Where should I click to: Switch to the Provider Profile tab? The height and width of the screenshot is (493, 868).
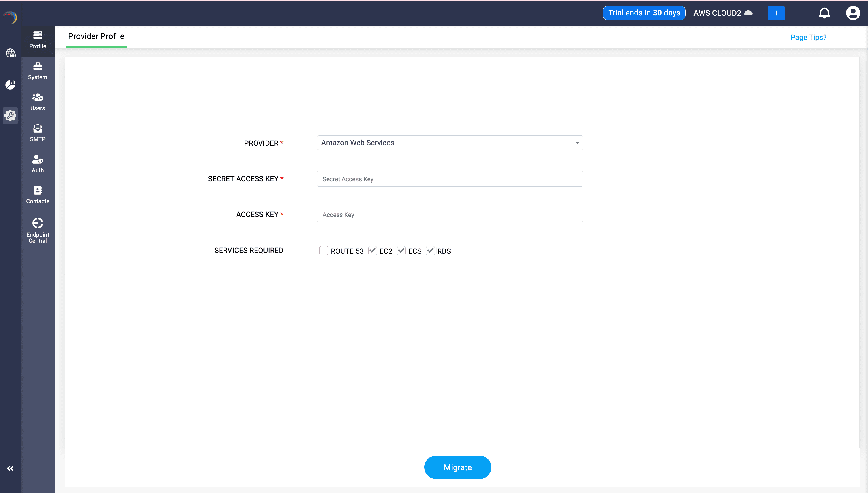point(96,36)
